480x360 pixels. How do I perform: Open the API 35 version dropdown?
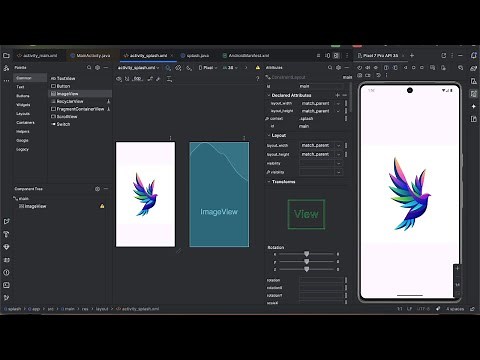click(230, 68)
